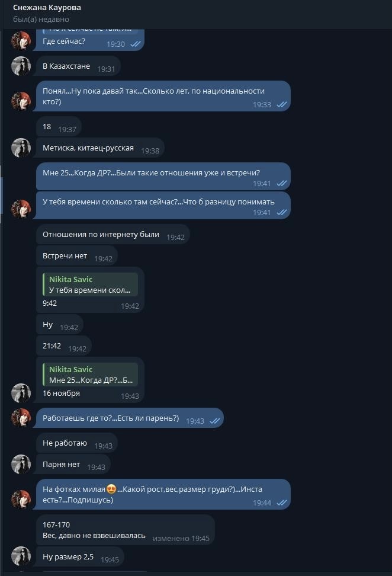392x576 pixels.
Task: Jump to quoted reply "Мне 25...Когда ДР?...Б..."
Action: (x=90, y=375)
